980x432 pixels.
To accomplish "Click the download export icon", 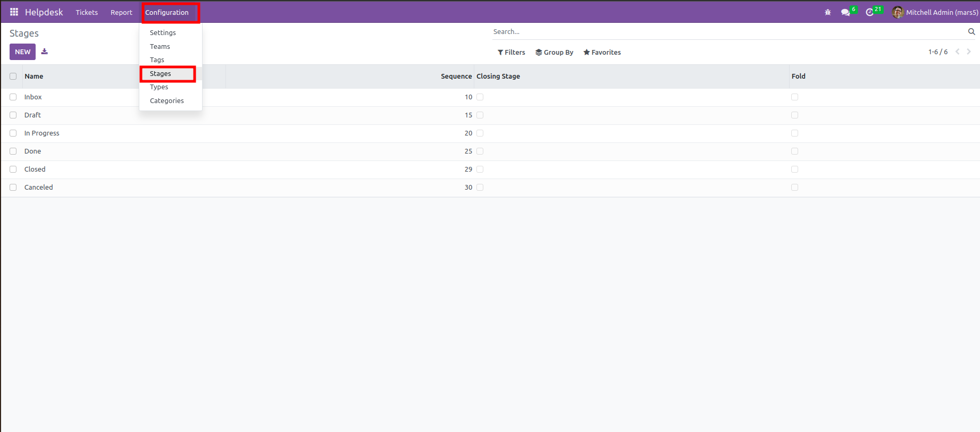I will tap(45, 52).
